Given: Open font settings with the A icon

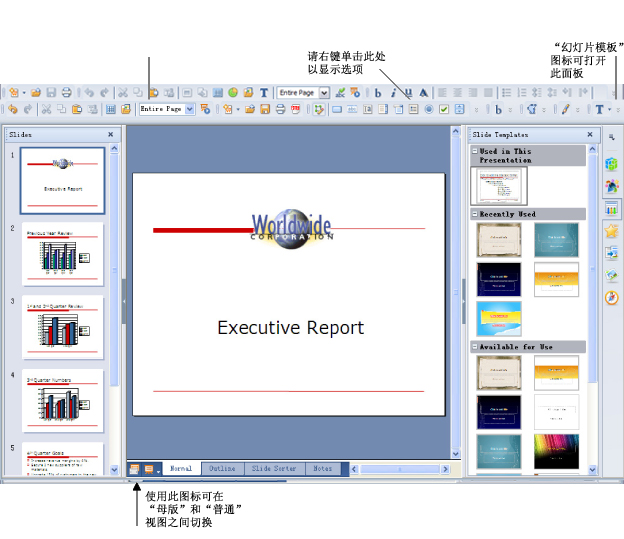Looking at the screenshot, I should pos(423,93).
